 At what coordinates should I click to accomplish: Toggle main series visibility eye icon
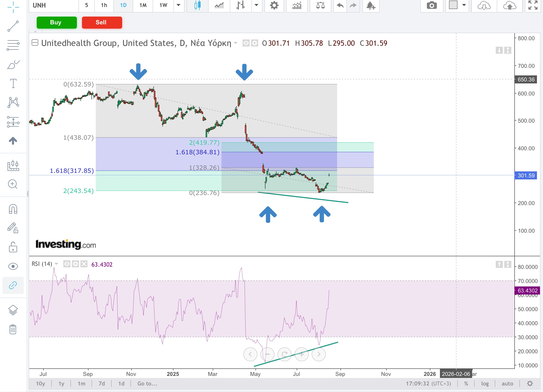246,43
